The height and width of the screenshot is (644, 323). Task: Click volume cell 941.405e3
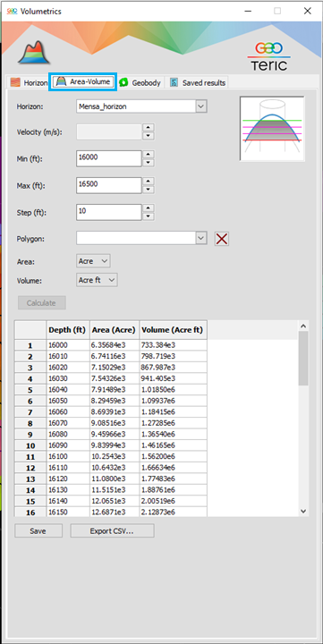tap(173, 378)
